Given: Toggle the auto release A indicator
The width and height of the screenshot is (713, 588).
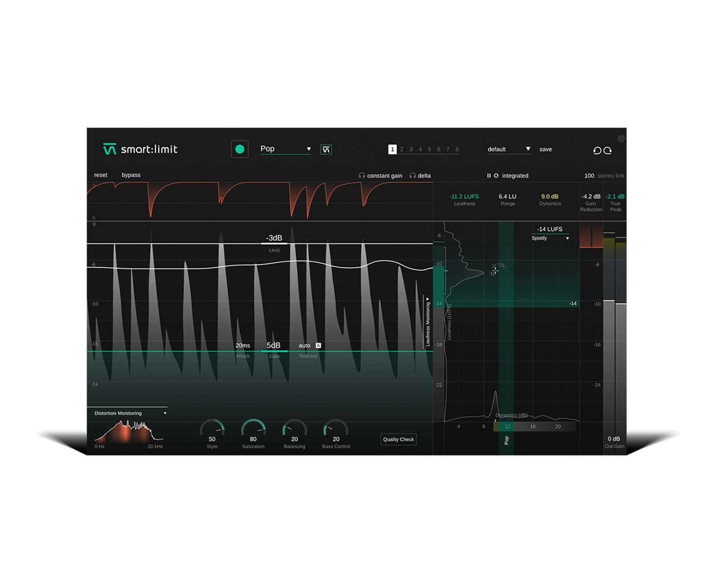Looking at the screenshot, I should [x=318, y=346].
